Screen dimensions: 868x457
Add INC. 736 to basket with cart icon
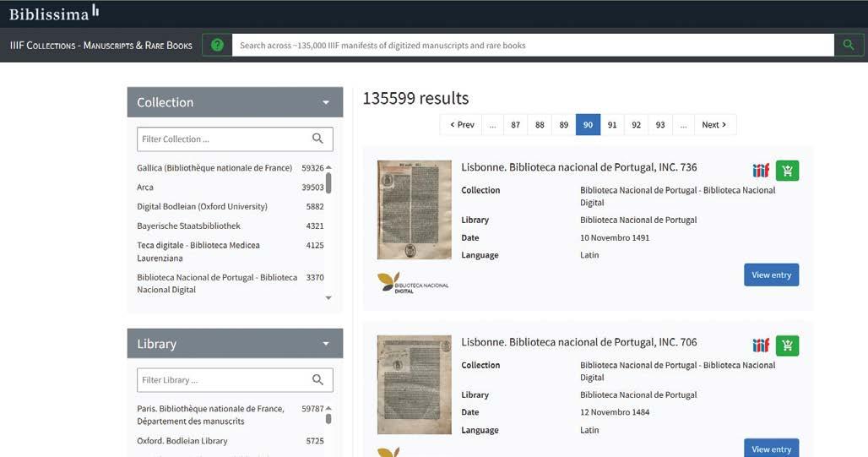[787, 171]
